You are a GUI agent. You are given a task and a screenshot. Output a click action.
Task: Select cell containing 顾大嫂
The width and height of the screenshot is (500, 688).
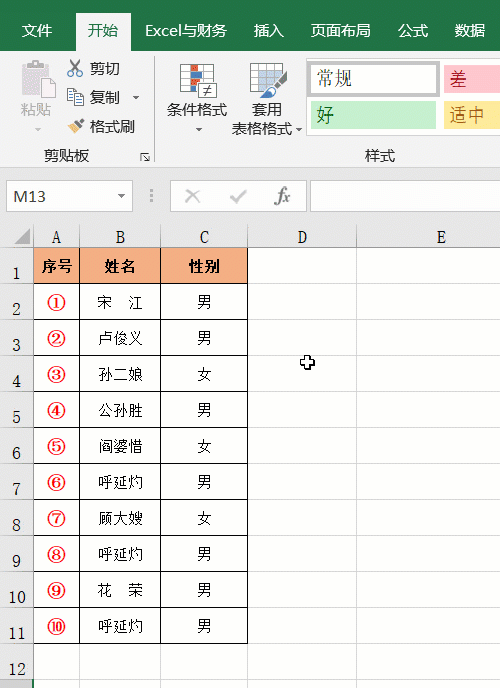click(120, 518)
